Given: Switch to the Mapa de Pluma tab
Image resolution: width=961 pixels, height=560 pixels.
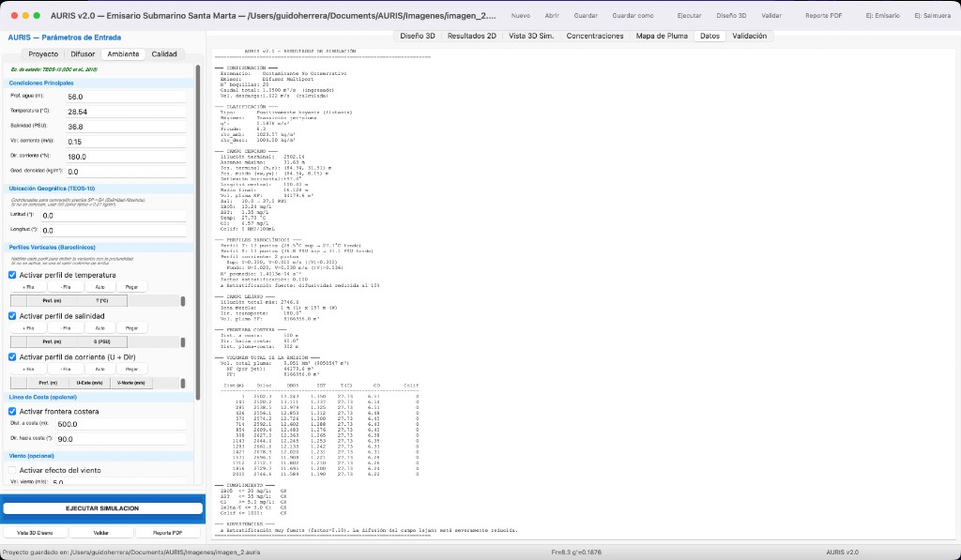Looking at the screenshot, I should pos(662,37).
